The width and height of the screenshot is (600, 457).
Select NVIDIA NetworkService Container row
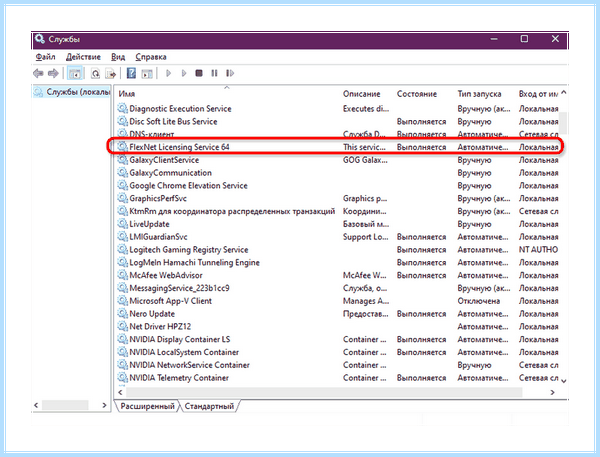coord(338,365)
